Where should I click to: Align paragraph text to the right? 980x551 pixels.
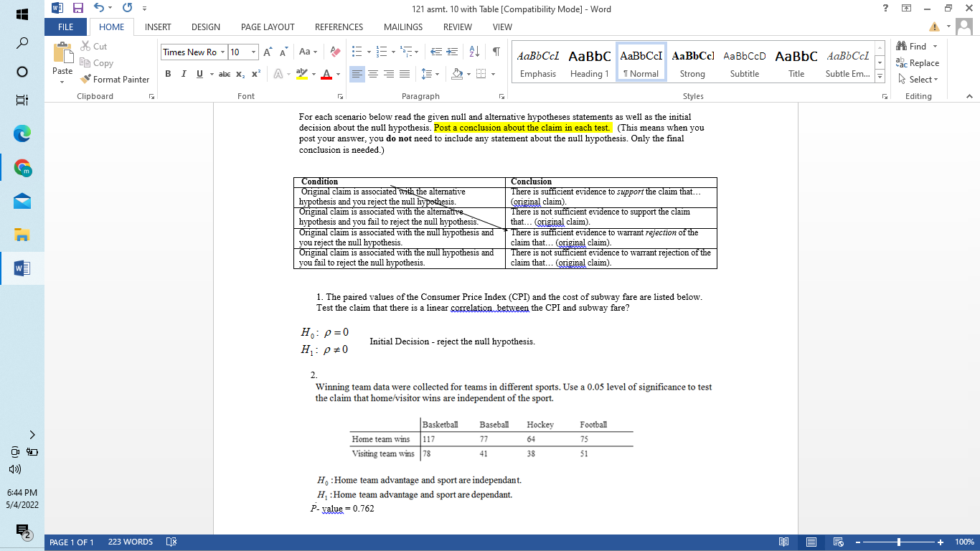(x=389, y=75)
